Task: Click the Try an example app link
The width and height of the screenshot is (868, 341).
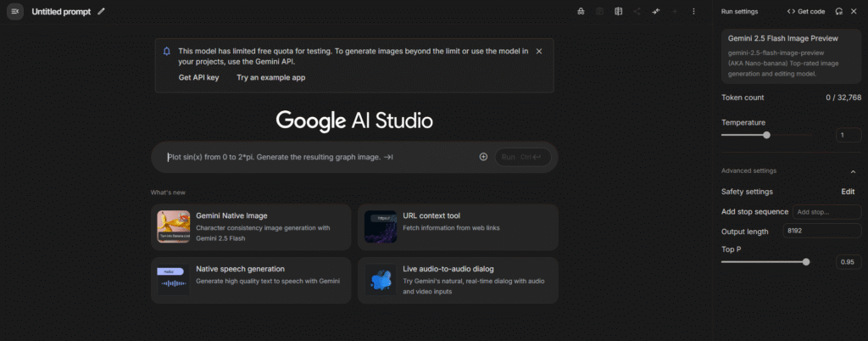Action: click(270, 77)
